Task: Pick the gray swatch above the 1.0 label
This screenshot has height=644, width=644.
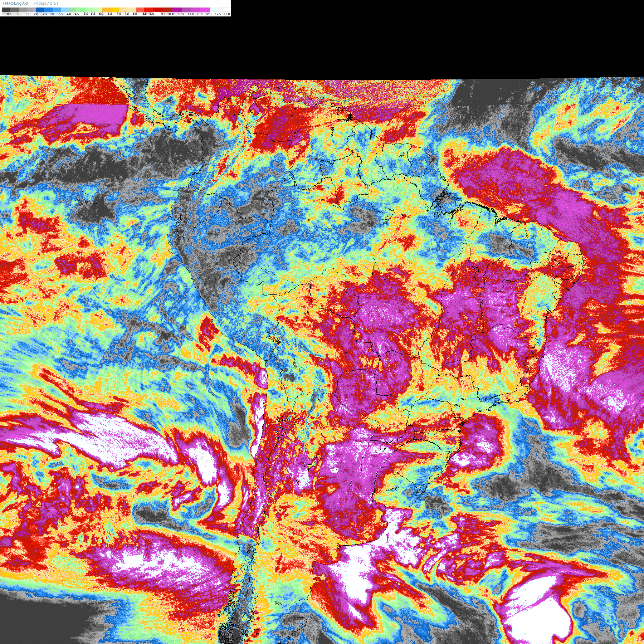Action: coord(15,10)
